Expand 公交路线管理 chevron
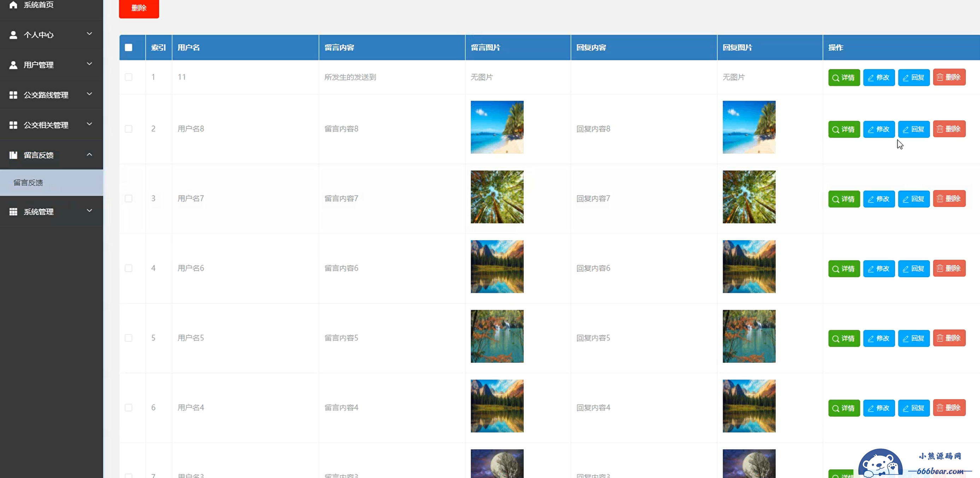980x478 pixels. (89, 94)
